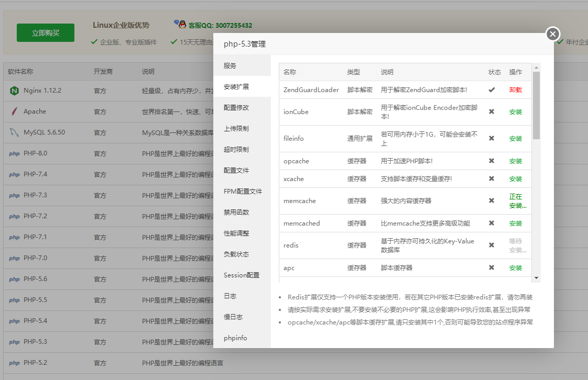The image size is (588, 380).
Task: Install the ionCube extension
Action: click(x=515, y=111)
